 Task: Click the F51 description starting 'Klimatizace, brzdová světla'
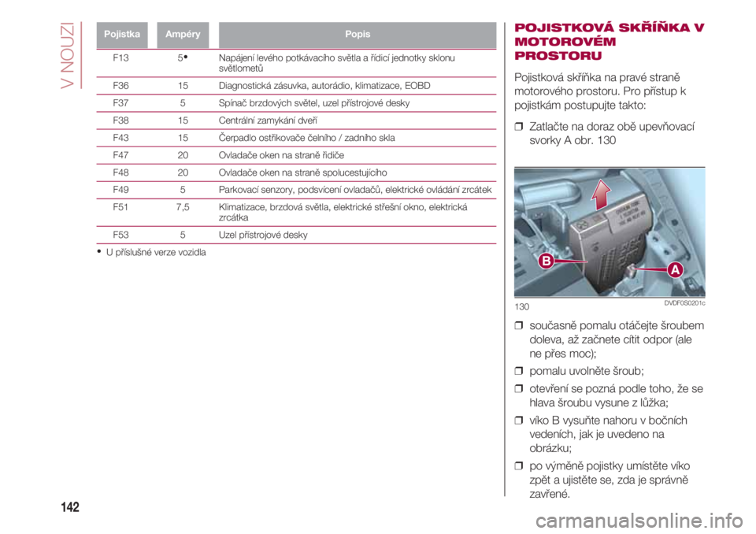[x=343, y=212]
